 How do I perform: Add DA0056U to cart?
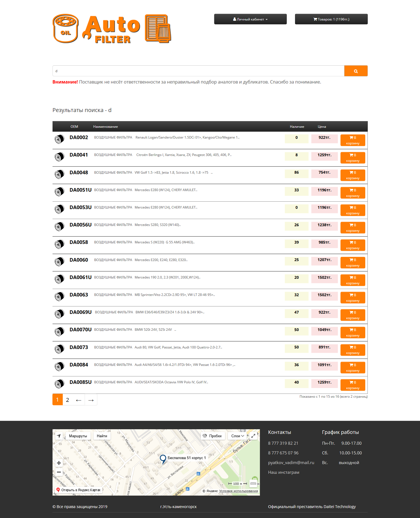click(353, 228)
